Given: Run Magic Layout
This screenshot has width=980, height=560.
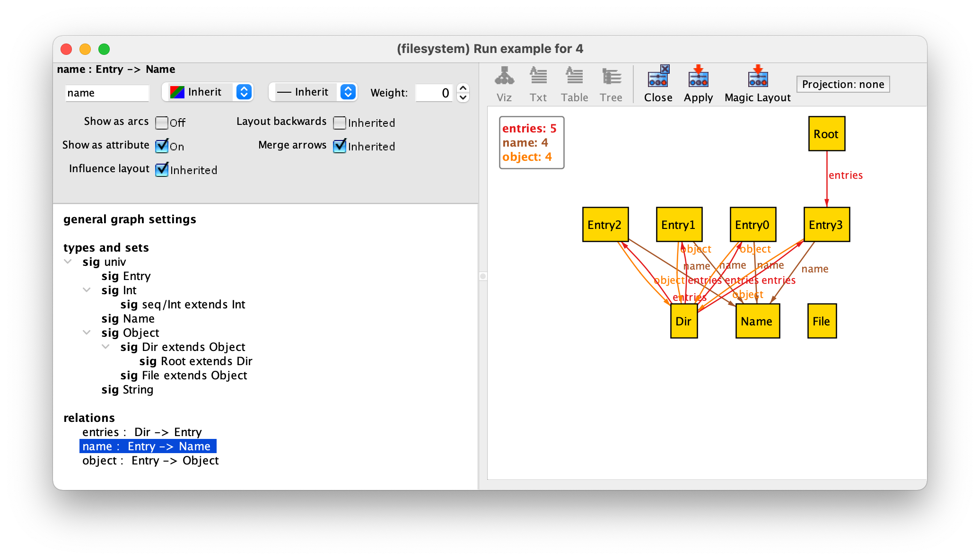Looking at the screenshot, I should tap(757, 84).
